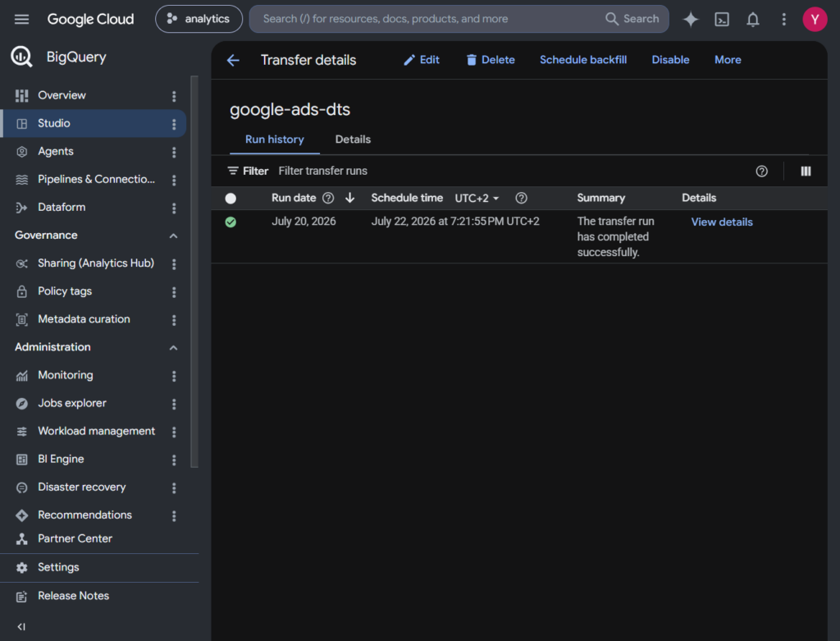Open Metadata curation three-dot menu
Viewport: 840px width, 641px height.
click(x=174, y=320)
